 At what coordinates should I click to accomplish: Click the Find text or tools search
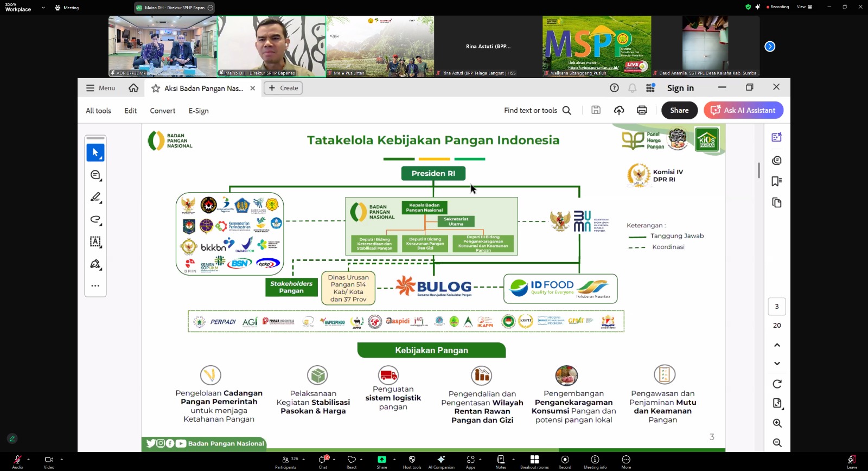click(538, 110)
